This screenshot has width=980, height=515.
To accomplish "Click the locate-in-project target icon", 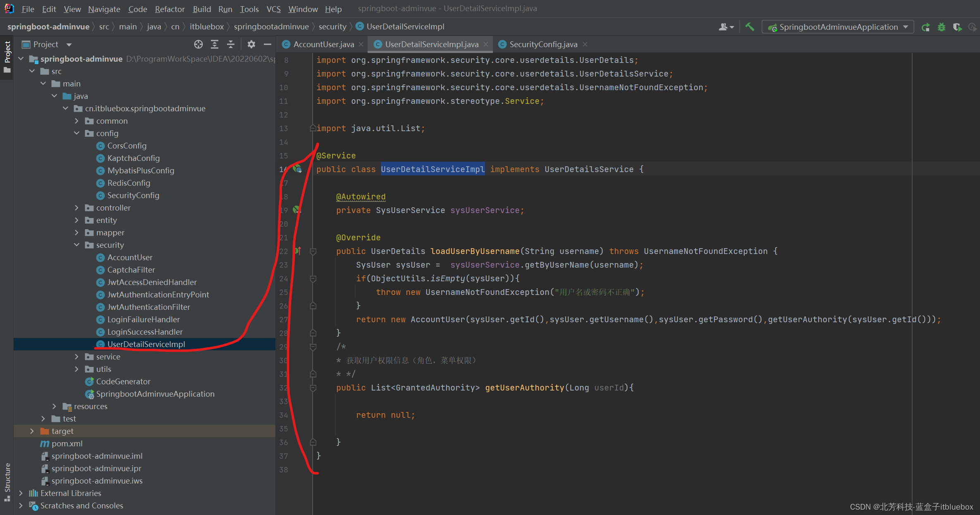I will pos(198,44).
